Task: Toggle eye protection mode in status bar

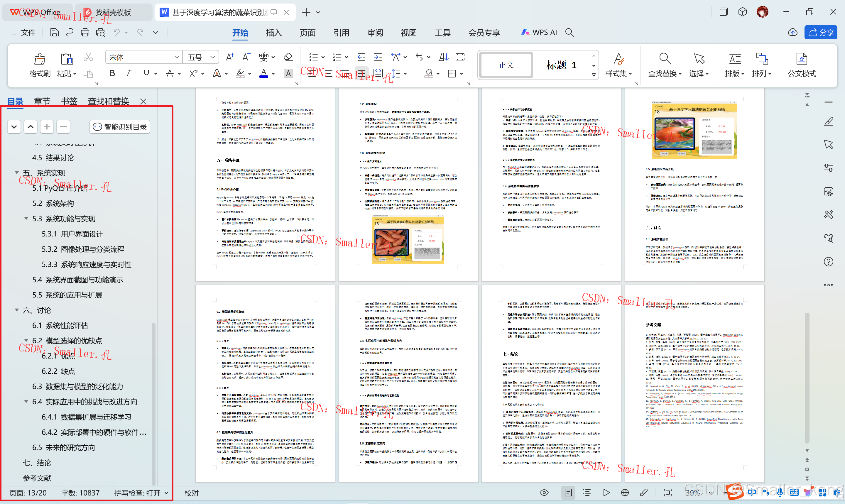Action: pos(544,493)
